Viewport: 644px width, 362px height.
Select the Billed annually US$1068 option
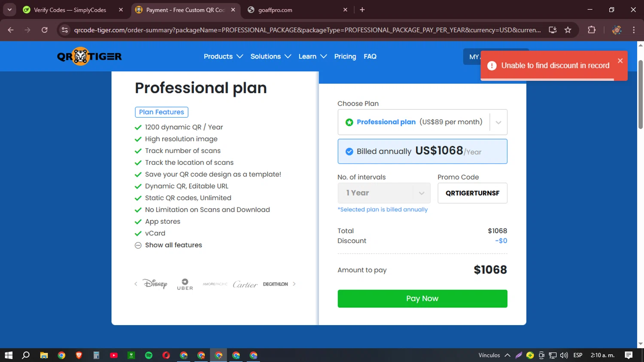coord(422,151)
